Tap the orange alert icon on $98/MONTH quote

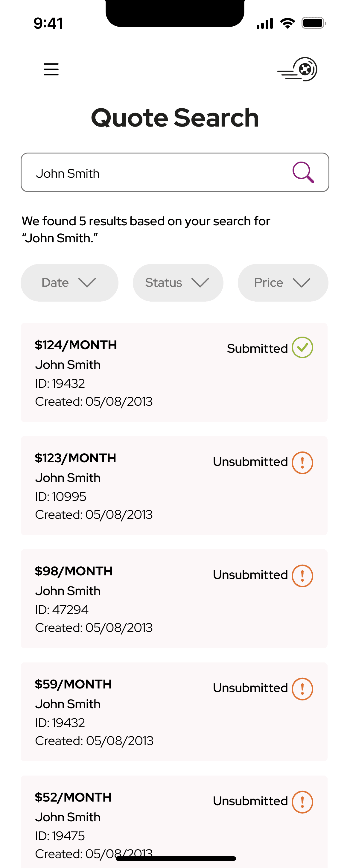(302, 576)
